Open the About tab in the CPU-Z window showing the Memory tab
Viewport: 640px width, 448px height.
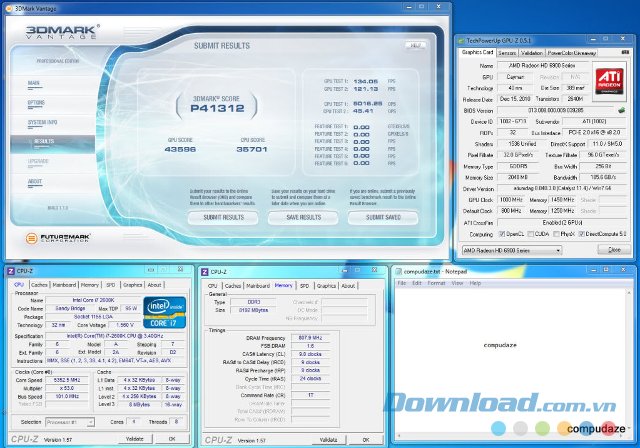pos(348,286)
